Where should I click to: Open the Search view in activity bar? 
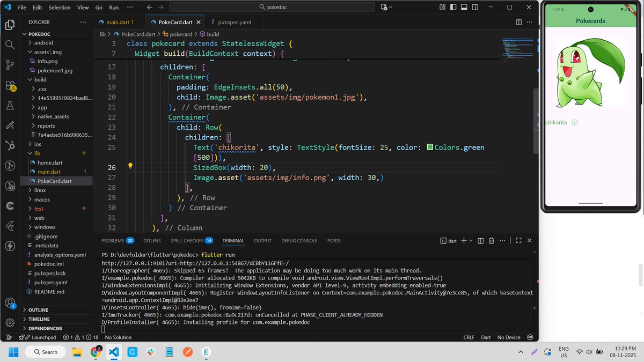pos(10,45)
